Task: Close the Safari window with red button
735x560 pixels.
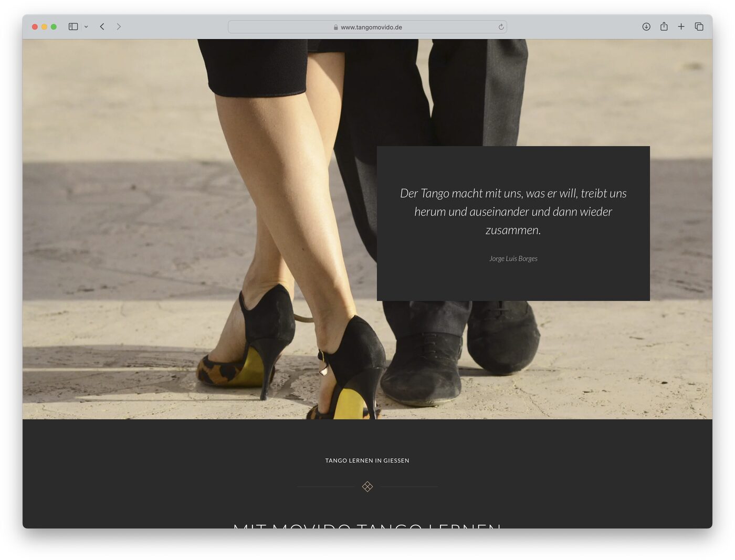Action: [35, 27]
